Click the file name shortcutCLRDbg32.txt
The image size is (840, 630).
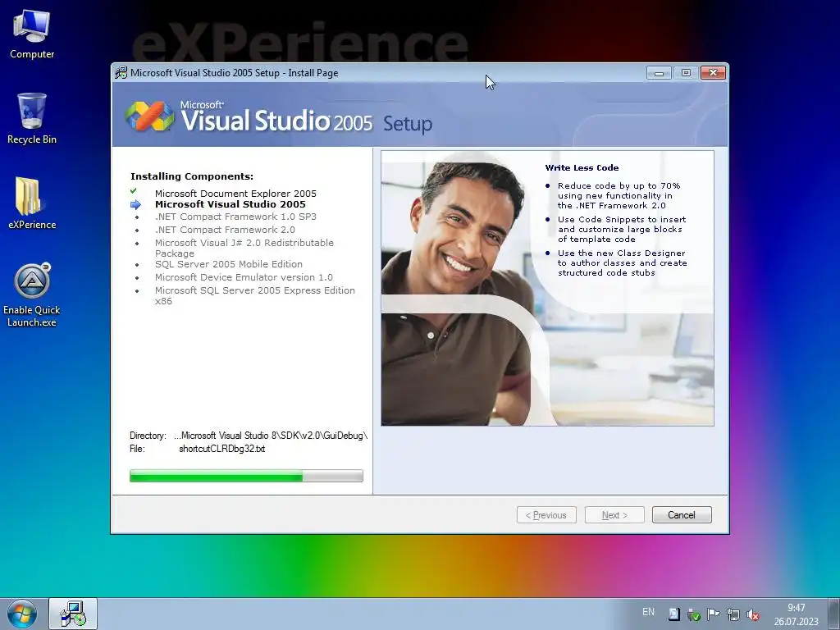pos(221,449)
